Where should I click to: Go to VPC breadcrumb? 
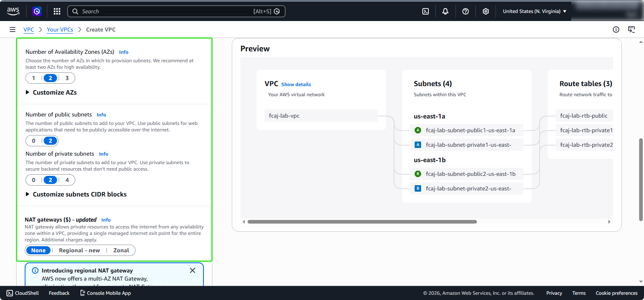click(29, 30)
